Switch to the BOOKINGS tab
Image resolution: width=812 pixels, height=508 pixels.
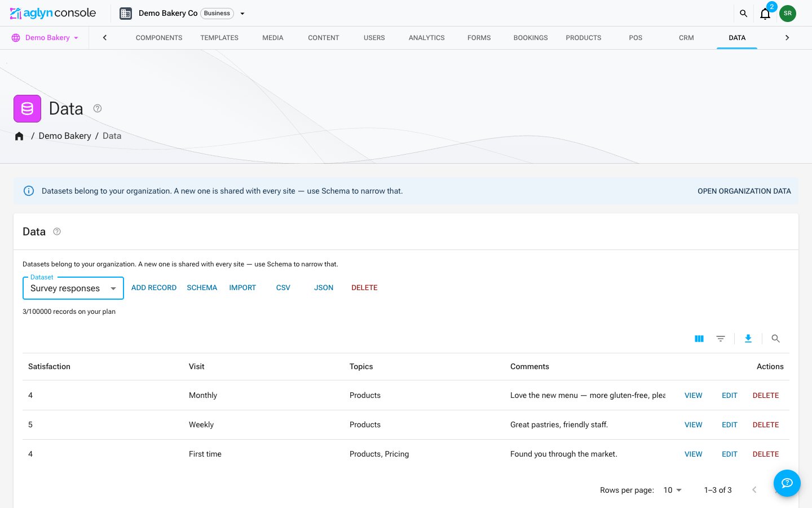tap(531, 38)
